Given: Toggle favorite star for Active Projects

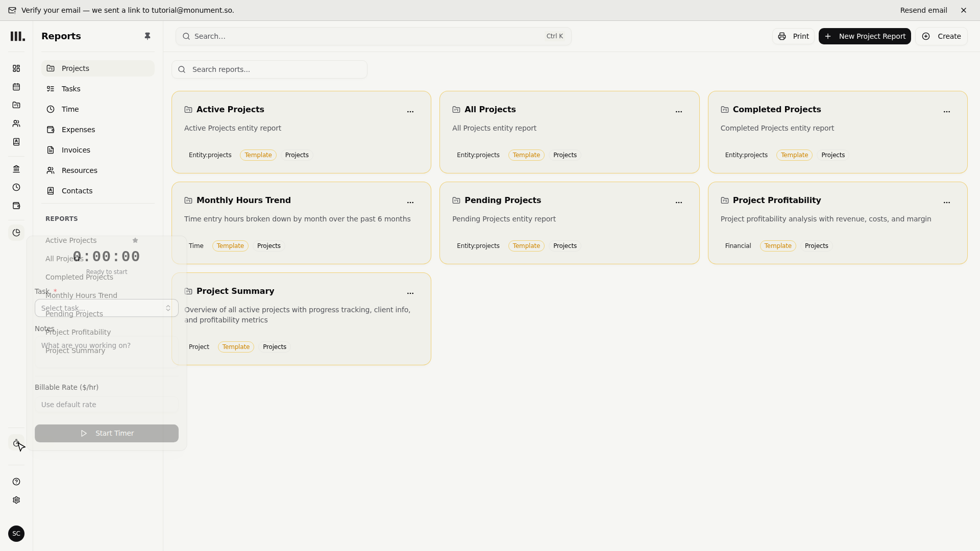Looking at the screenshot, I should pos(135,240).
